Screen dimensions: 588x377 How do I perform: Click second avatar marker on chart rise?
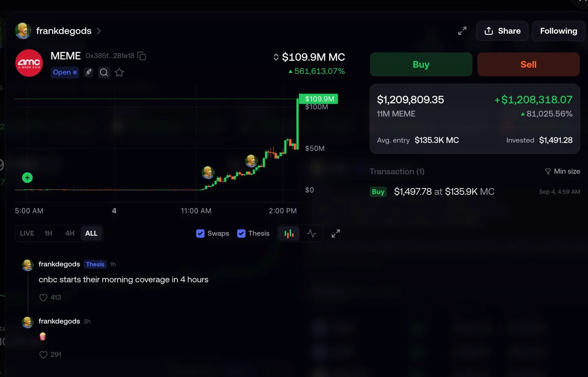pos(251,161)
